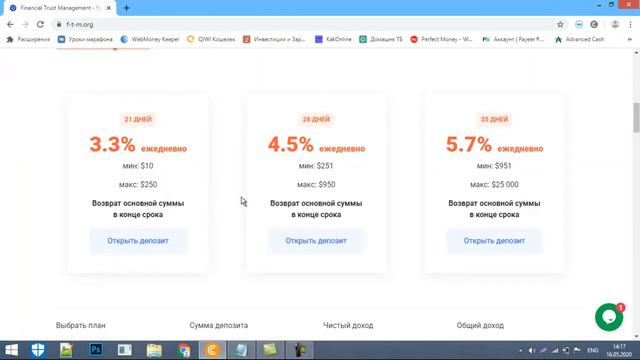Bookmark this page with the star icon
This screenshot has height=360, width=640.
coord(560,24)
